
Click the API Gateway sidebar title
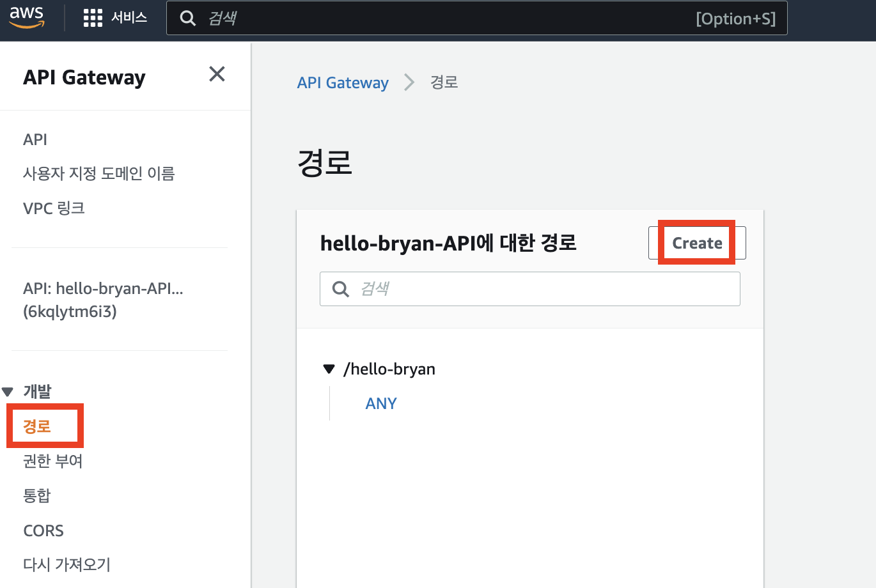click(x=84, y=77)
